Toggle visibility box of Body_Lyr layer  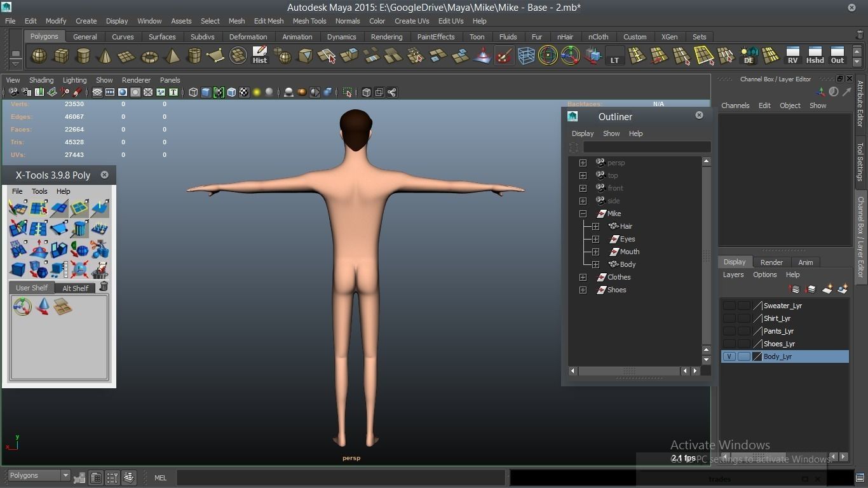click(x=729, y=356)
